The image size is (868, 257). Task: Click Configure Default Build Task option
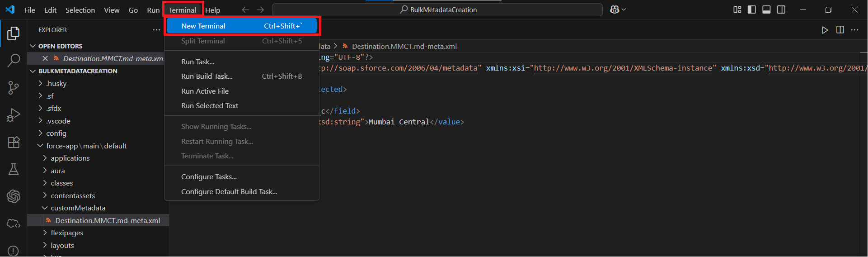coord(229,192)
